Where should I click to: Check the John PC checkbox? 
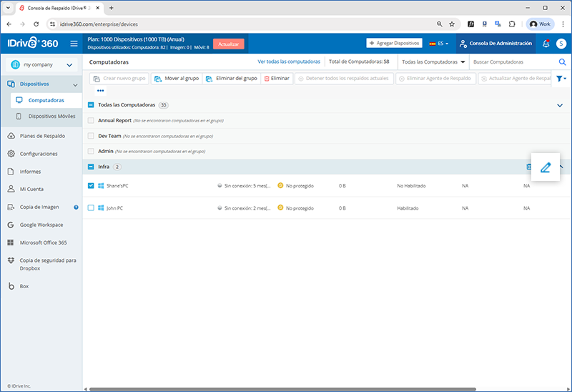tap(91, 208)
